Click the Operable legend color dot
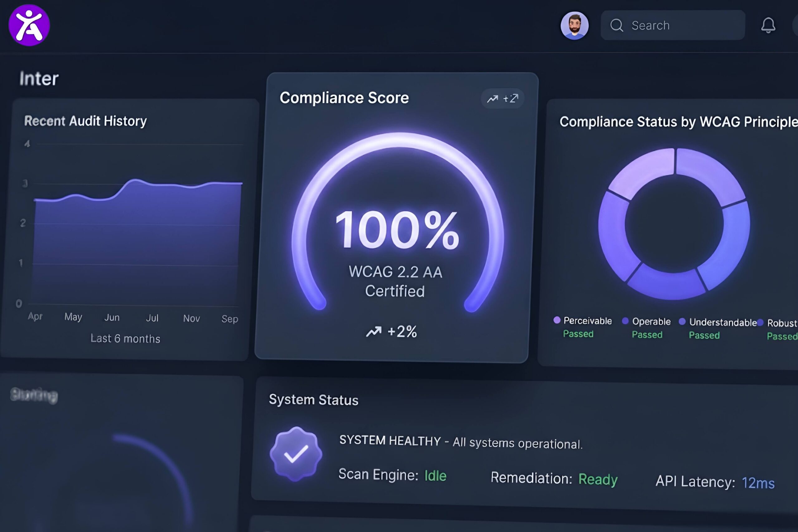798x532 pixels. point(625,321)
